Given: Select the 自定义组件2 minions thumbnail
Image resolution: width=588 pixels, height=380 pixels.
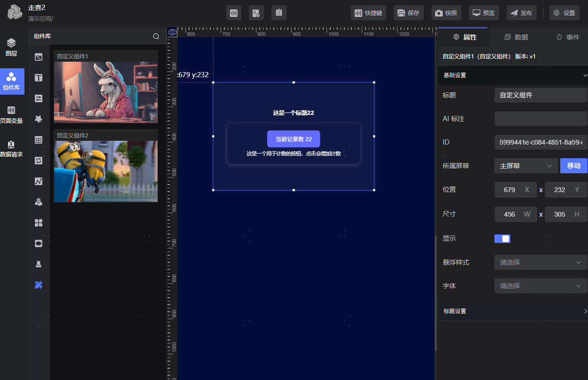Looking at the screenshot, I should click(x=106, y=171).
